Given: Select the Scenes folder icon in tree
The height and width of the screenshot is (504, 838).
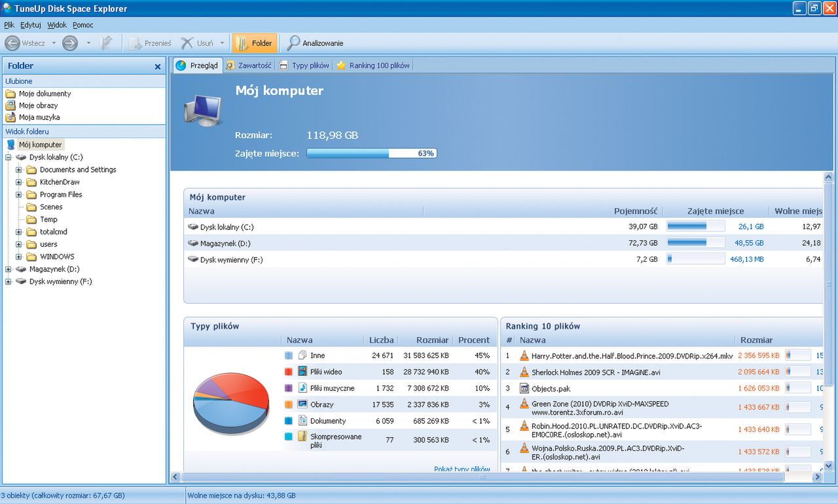Looking at the screenshot, I should coord(31,207).
